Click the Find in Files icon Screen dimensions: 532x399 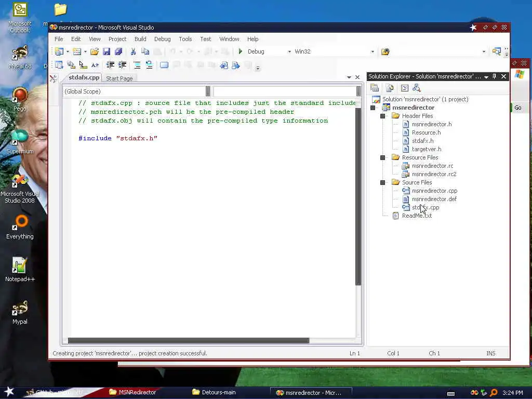coord(385,51)
